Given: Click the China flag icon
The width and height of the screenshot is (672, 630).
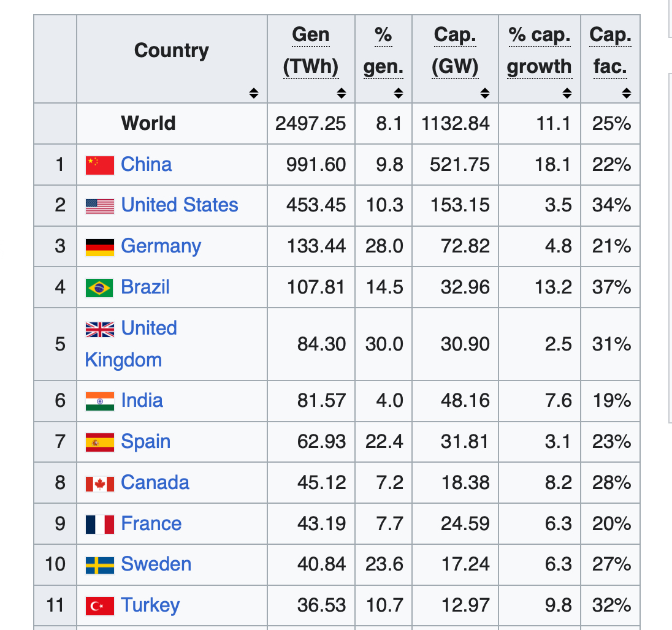Looking at the screenshot, I should [x=99, y=165].
